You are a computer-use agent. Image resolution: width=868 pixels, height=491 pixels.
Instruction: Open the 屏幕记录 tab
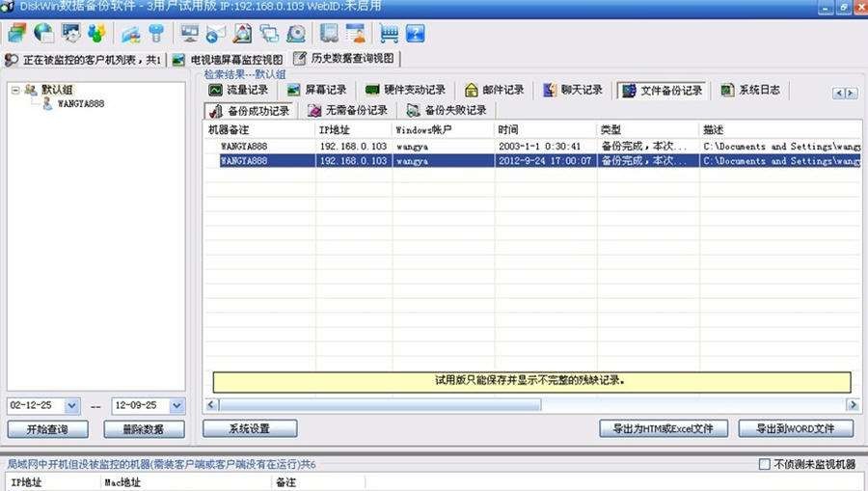pos(317,90)
